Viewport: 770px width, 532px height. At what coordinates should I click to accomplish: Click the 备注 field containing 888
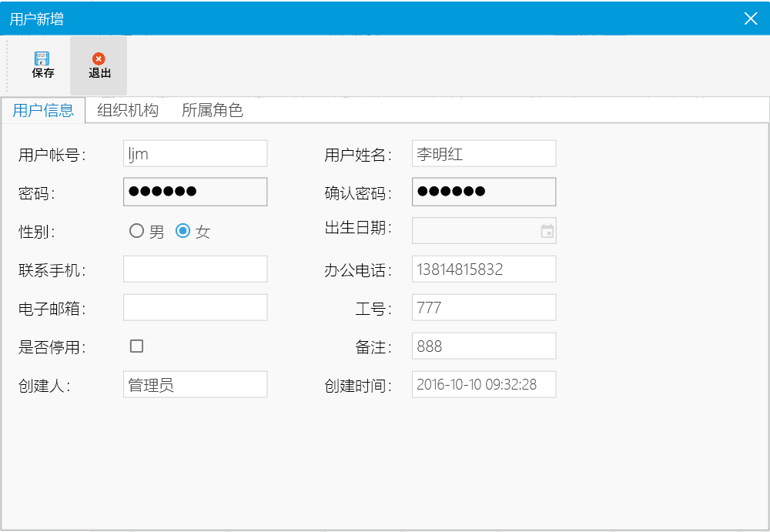(484, 346)
